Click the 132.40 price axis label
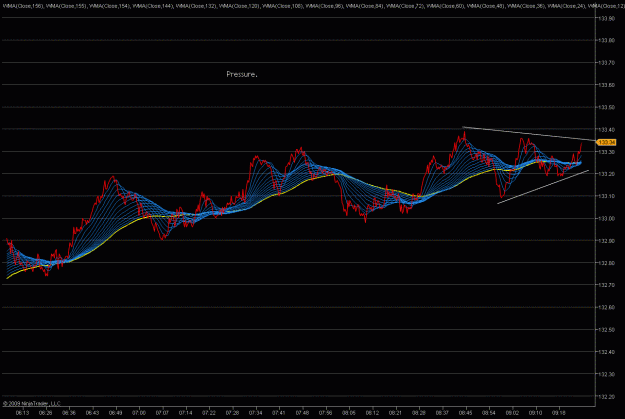 point(607,352)
